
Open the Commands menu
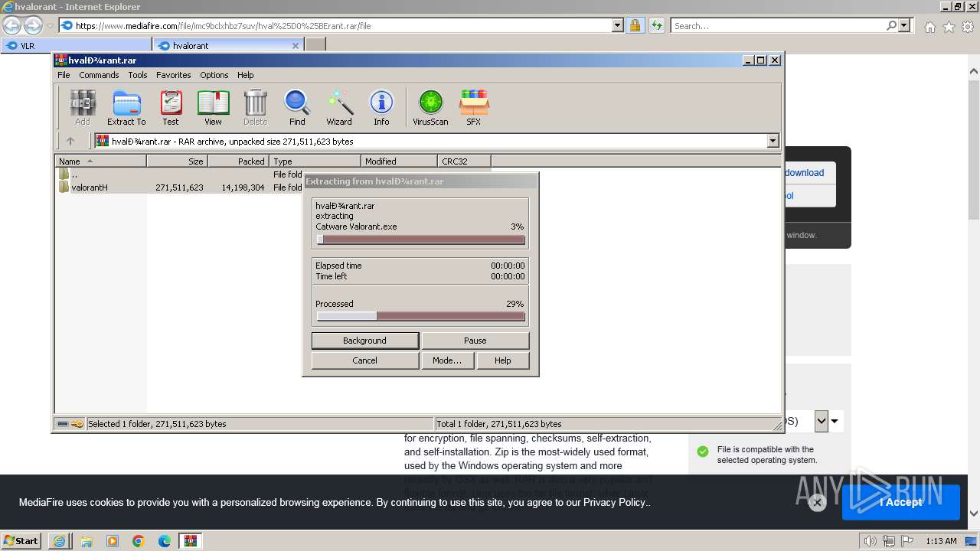click(x=99, y=75)
